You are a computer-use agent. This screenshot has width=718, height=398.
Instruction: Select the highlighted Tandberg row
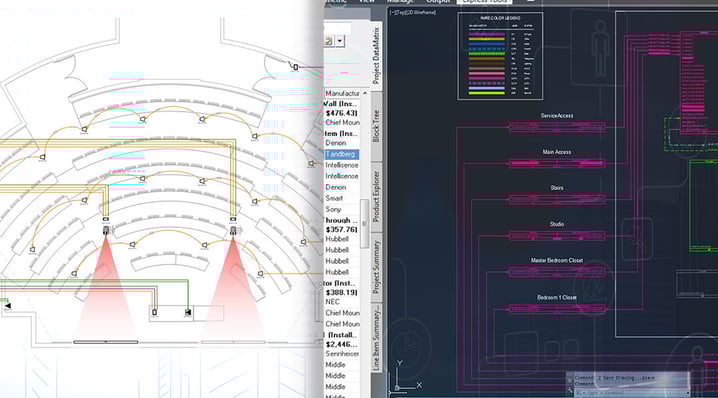pos(342,154)
